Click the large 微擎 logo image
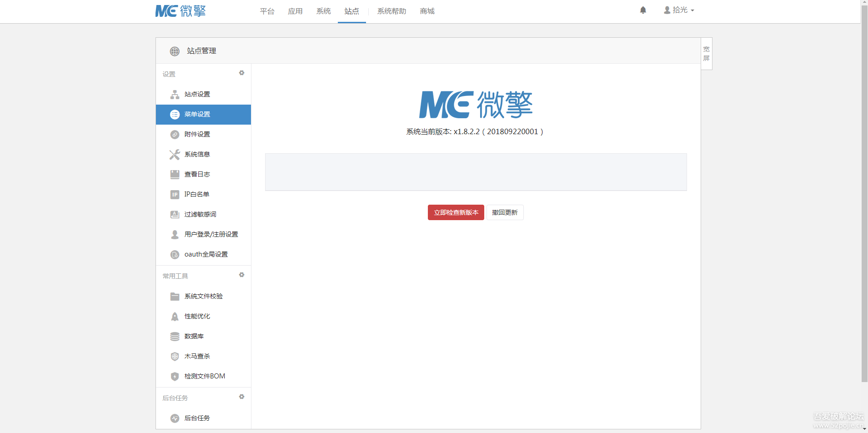The image size is (868, 433). (476, 105)
